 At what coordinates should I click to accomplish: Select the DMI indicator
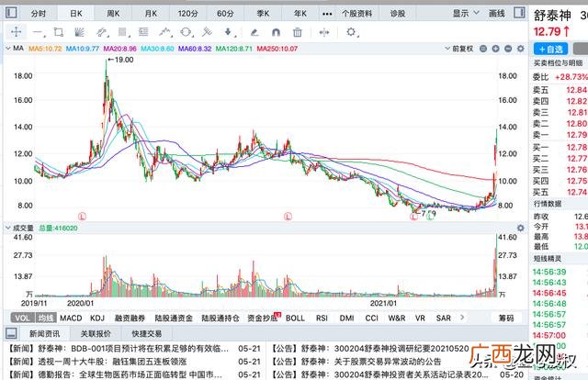[347, 319]
